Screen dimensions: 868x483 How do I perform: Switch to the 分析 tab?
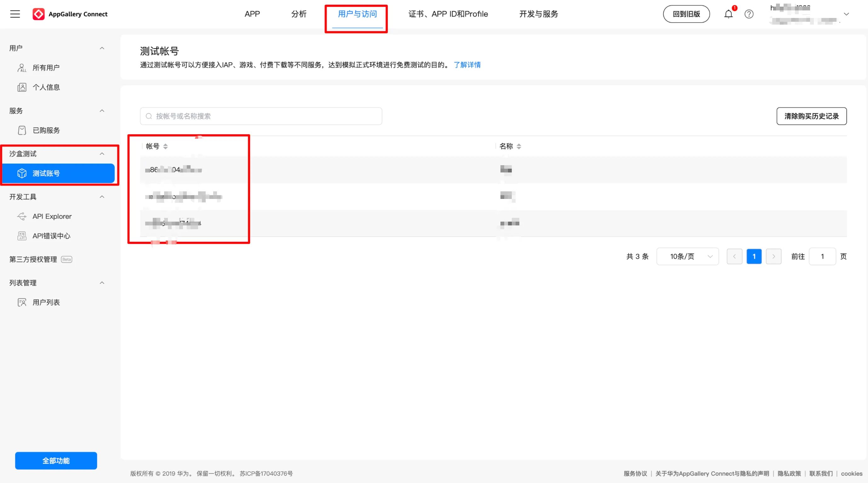coord(299,14)
